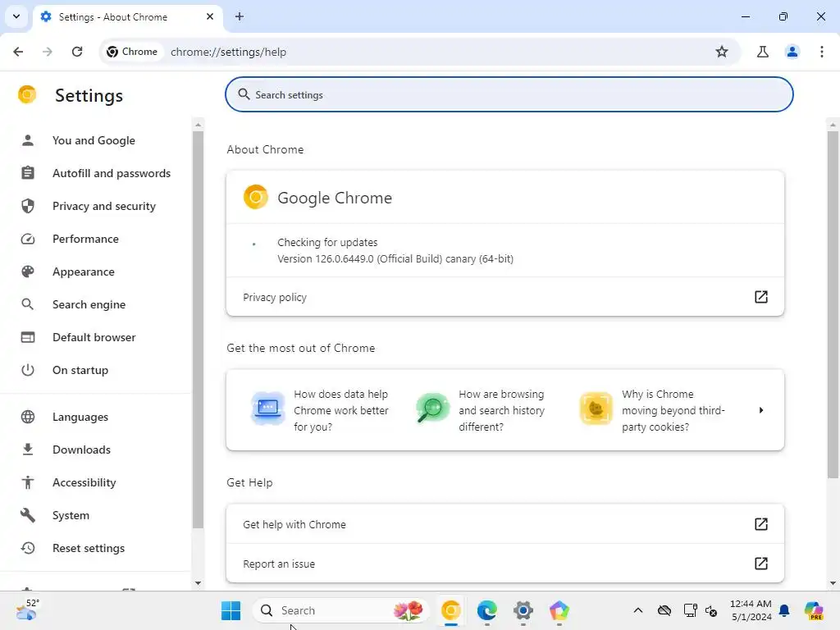Open 'How are browsing and search history different?' card

481,410
